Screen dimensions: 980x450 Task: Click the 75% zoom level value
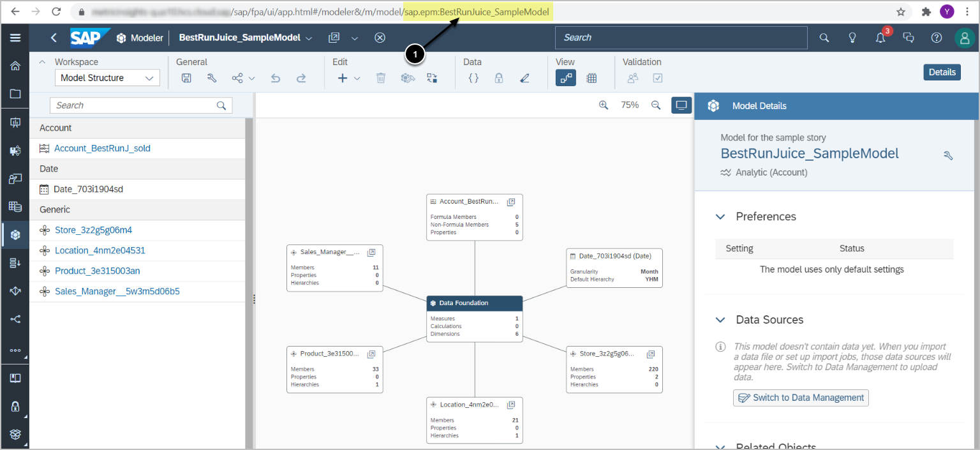[630, 105]
